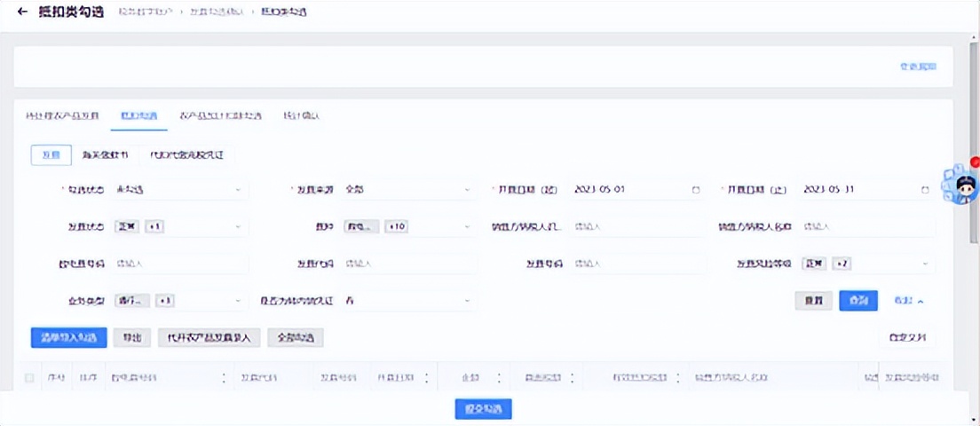This screenshot has width=980, height=426.
Task: Open the 发票来源 dropdown showing 全部
Action: tap(408, 190)
